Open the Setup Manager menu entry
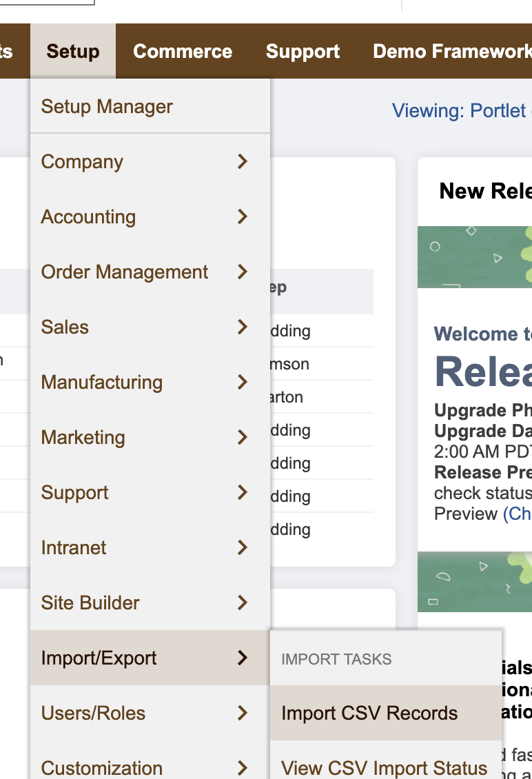The image size is (532, 779). (x=107, y=107)
